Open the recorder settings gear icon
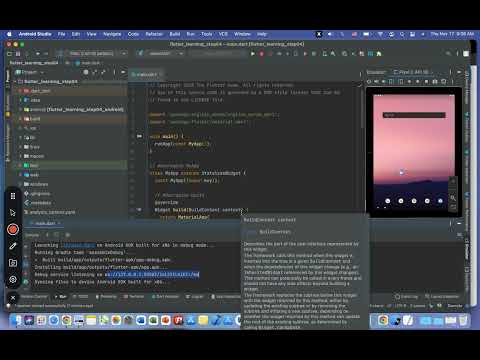The image size is (480, 360). (13, 279)
